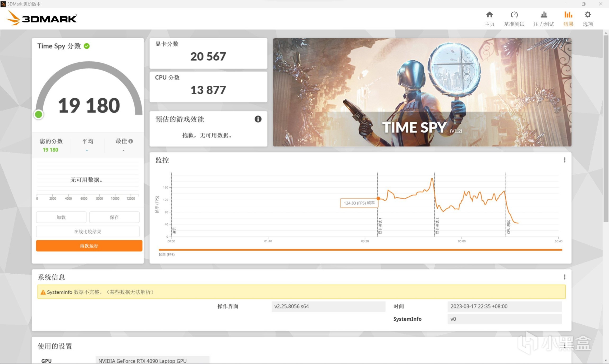609x364 pixels.
Task: Click the 显卡测试 2 marker in chart
Action: coord(437,225)
